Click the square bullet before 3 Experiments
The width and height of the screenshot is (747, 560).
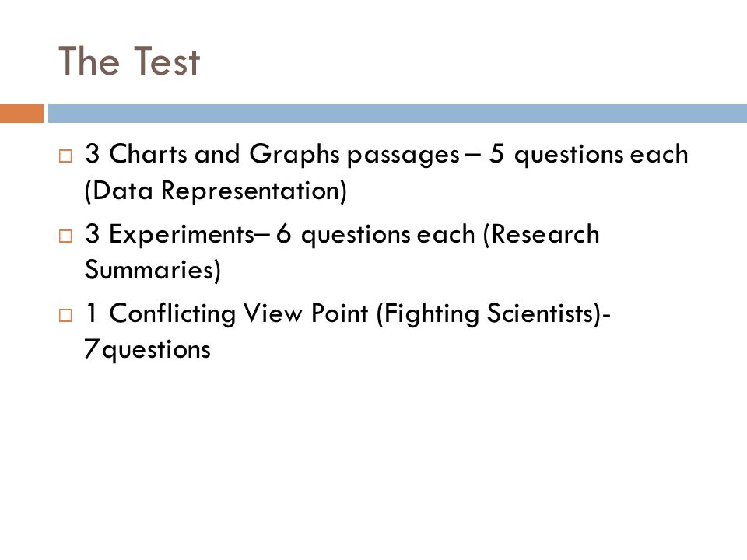(65, 236)
